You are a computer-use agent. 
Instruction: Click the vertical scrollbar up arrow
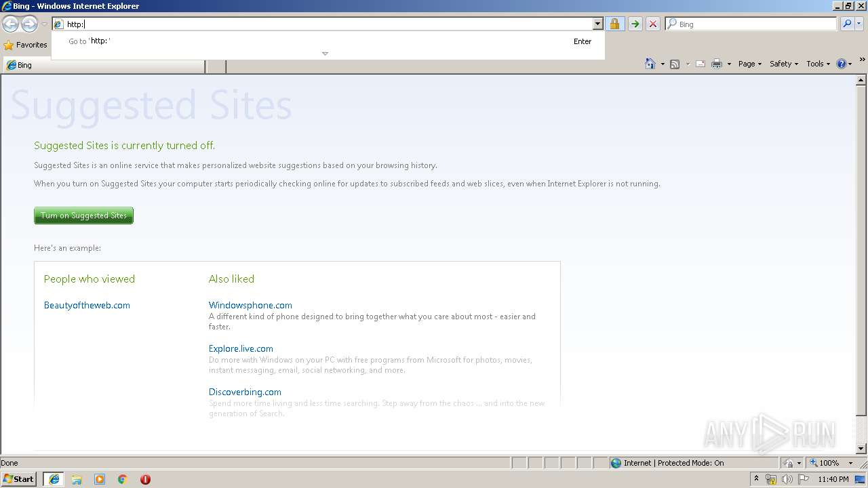(861, 80)
